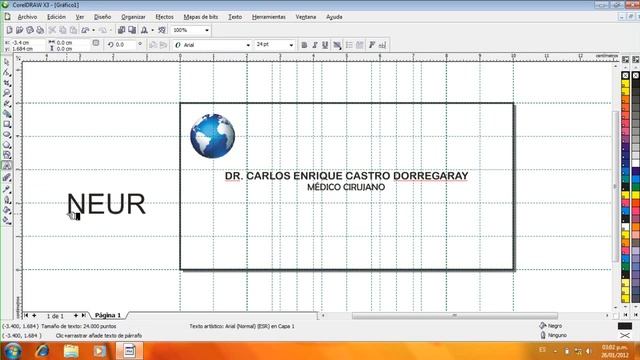
Task: Select the Freehand drawing tool
Action: pyautogui.click(x=7, y=104)
